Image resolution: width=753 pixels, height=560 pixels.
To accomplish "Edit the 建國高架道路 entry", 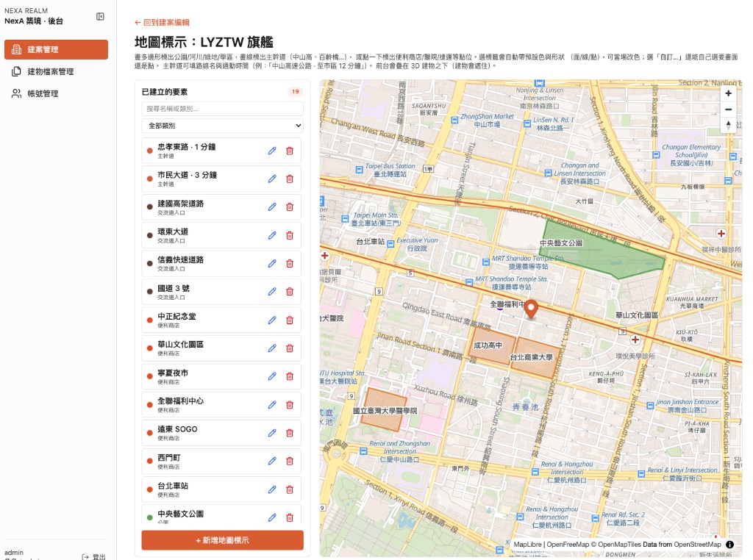I will click(x=272, y=207).
